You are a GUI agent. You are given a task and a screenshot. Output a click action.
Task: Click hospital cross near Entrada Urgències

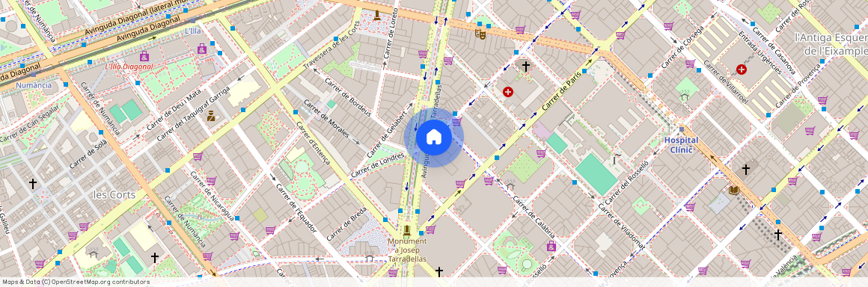pos(742,70)
